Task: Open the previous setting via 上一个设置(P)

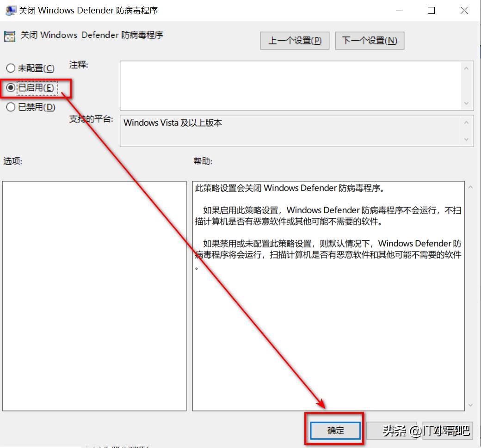Action: [x=294, y=41]
